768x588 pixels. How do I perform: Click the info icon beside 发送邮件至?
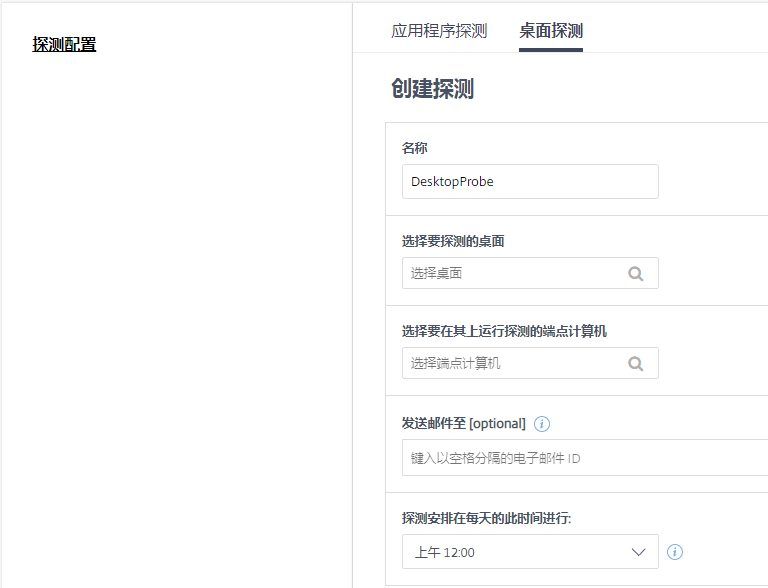pos(542,423)
